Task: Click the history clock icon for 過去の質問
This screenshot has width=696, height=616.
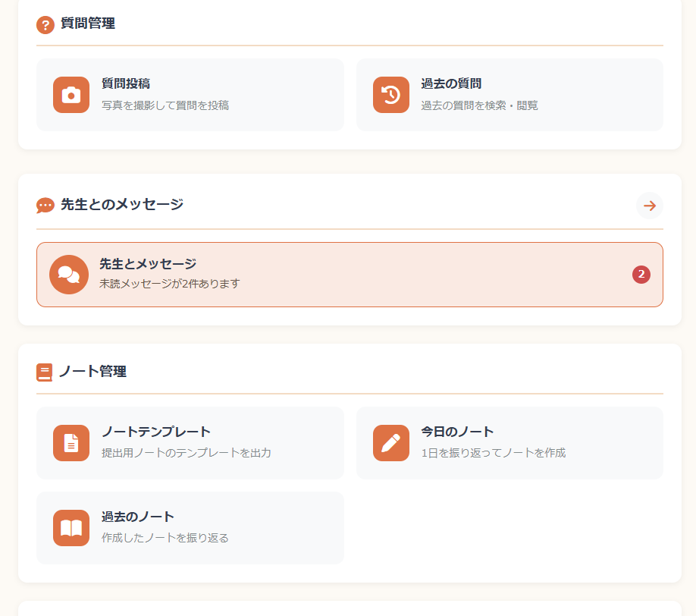Action: 391,95
